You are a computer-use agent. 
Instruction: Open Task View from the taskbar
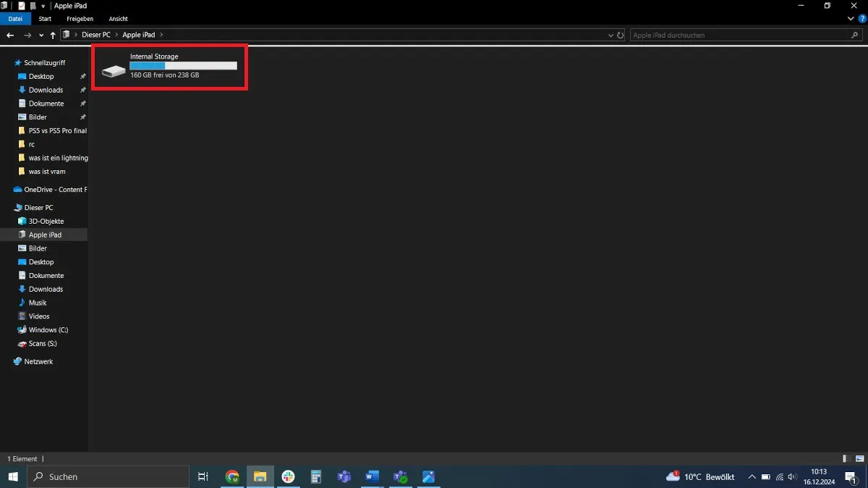(203, 476)
